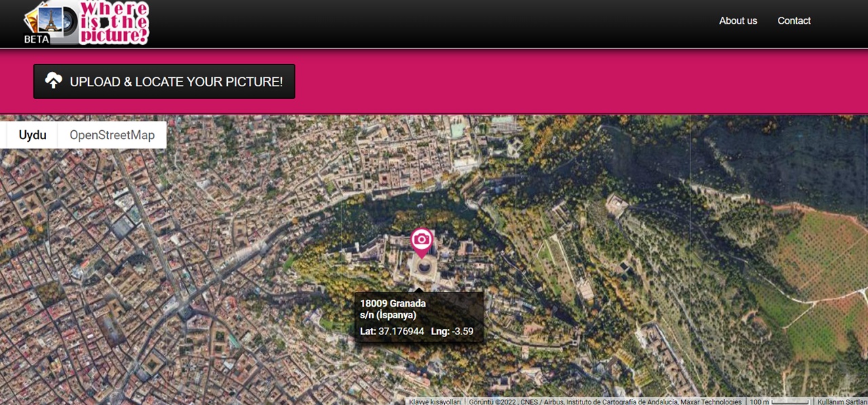Click the Eiffel Tower photo logo icon
This screenshot has width=868, height=405.
(x=52, y=18)
